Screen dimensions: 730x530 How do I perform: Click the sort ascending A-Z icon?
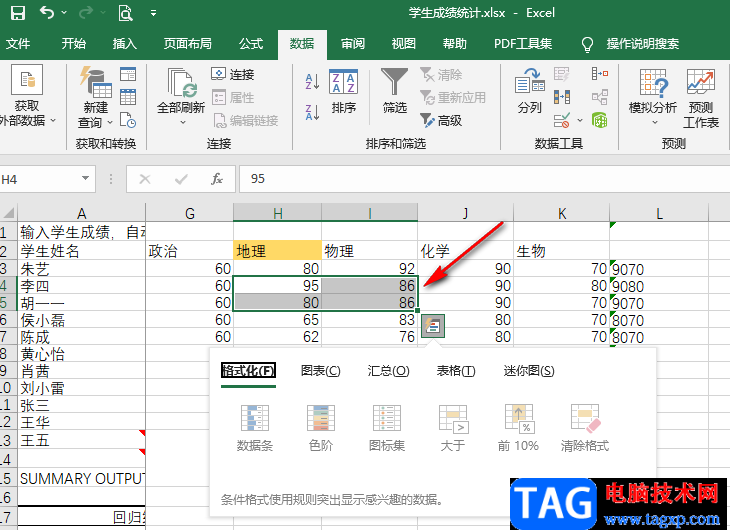(312, 81)
